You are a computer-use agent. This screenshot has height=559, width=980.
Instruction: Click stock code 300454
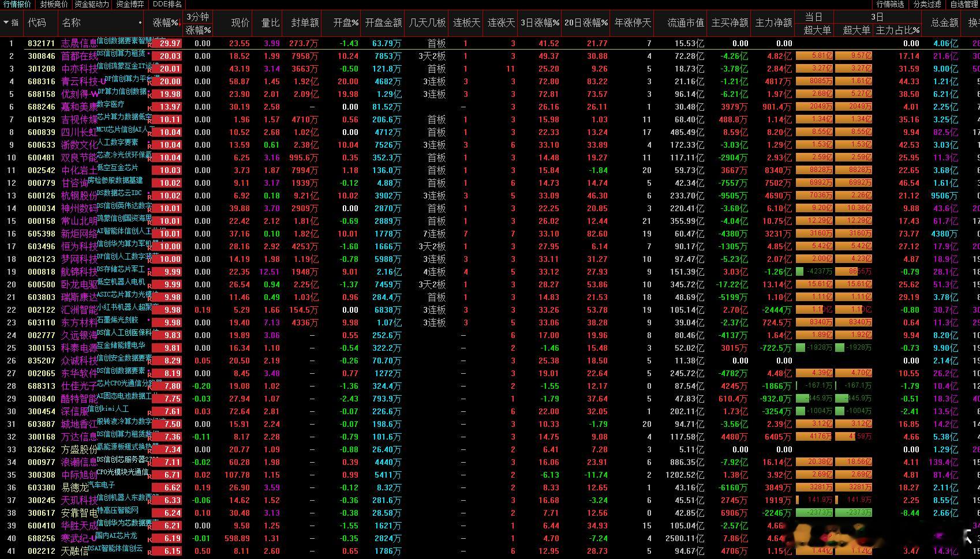tap(42, 411)
